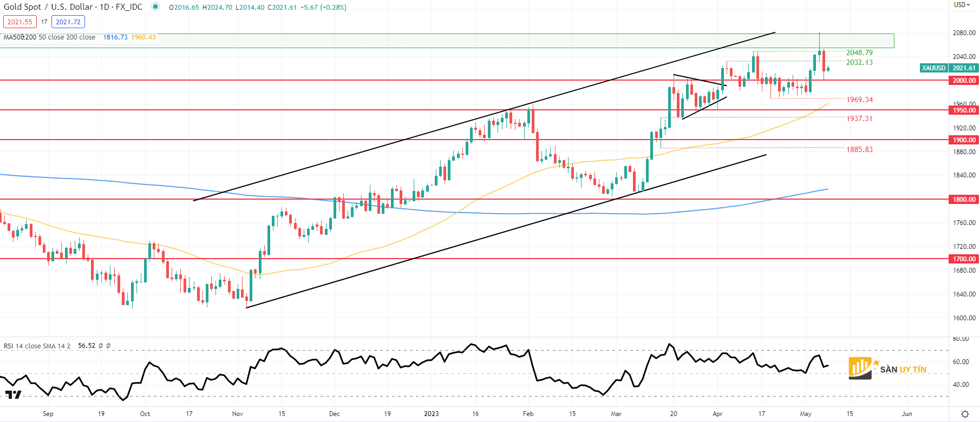Open chart settings gear icon
980x422 pixels.
click(965, 414)
